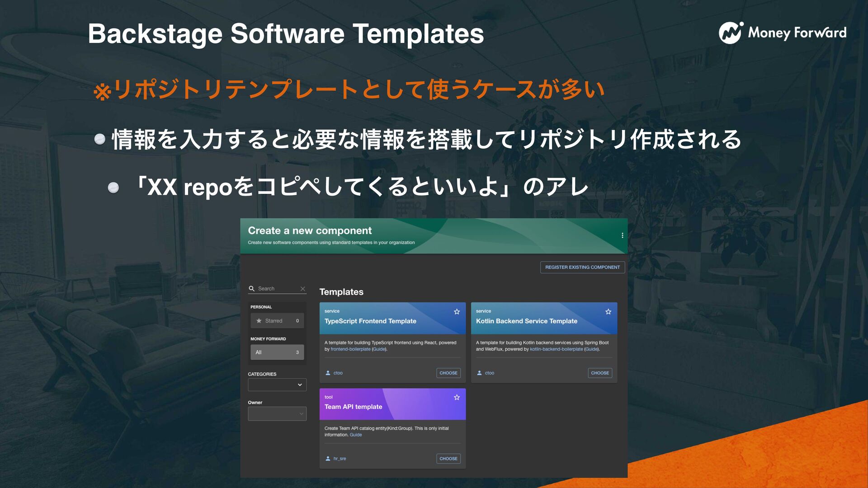Image resolution: width=868 pixels, height=488 pixels.
Task: Click the 'tool' tag on purple card
Action: click(328, 397)
